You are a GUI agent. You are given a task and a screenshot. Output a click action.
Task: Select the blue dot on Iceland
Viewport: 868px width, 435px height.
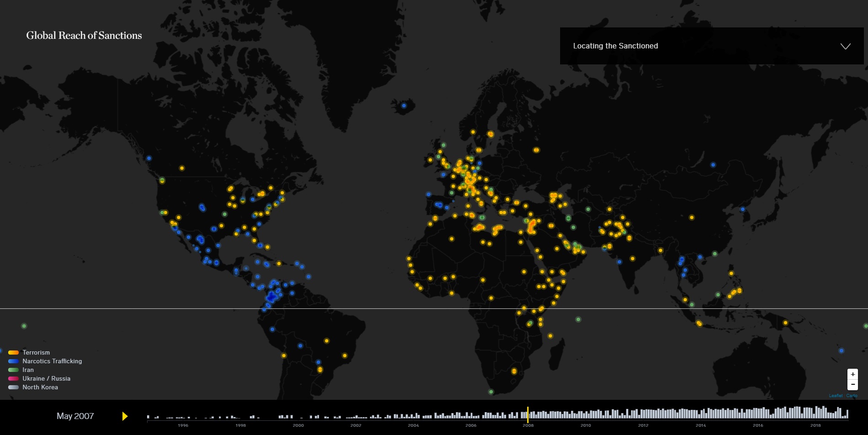tap(404, 106)
